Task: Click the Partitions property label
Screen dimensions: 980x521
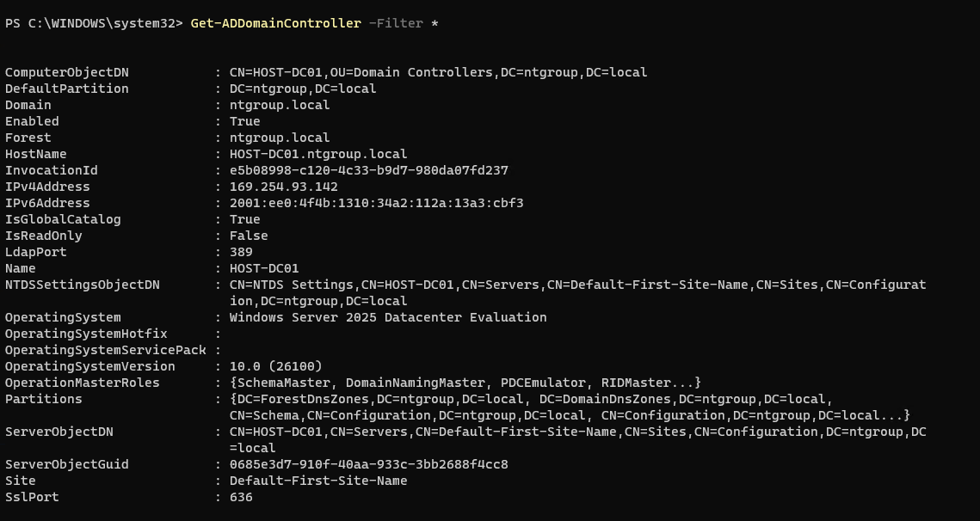Action: (x=44, y=399)
